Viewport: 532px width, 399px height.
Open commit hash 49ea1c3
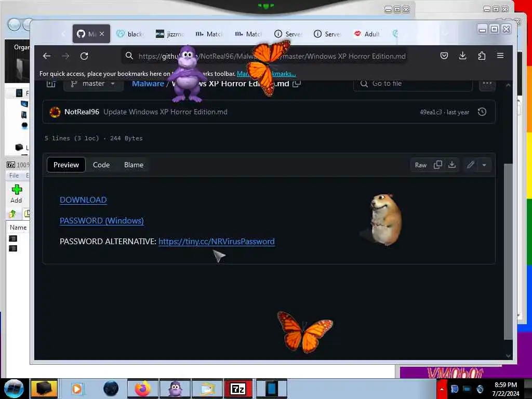point(431,112)
